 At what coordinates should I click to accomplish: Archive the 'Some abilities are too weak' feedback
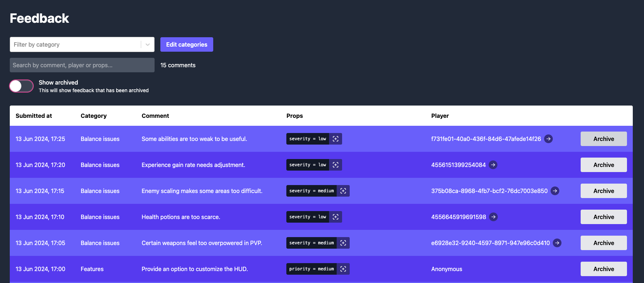(603, 139)
